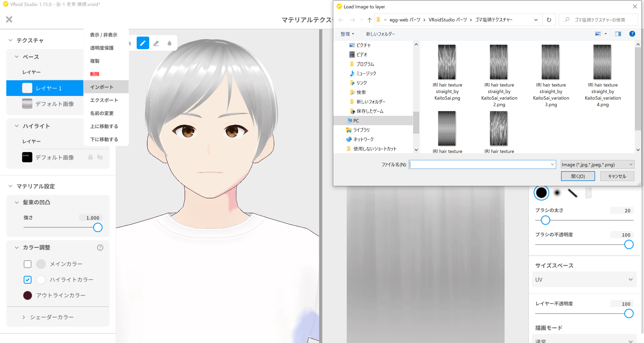Click the 開く(O) button
Viewport: 644px width, 343px height.
tap(578, 176)
